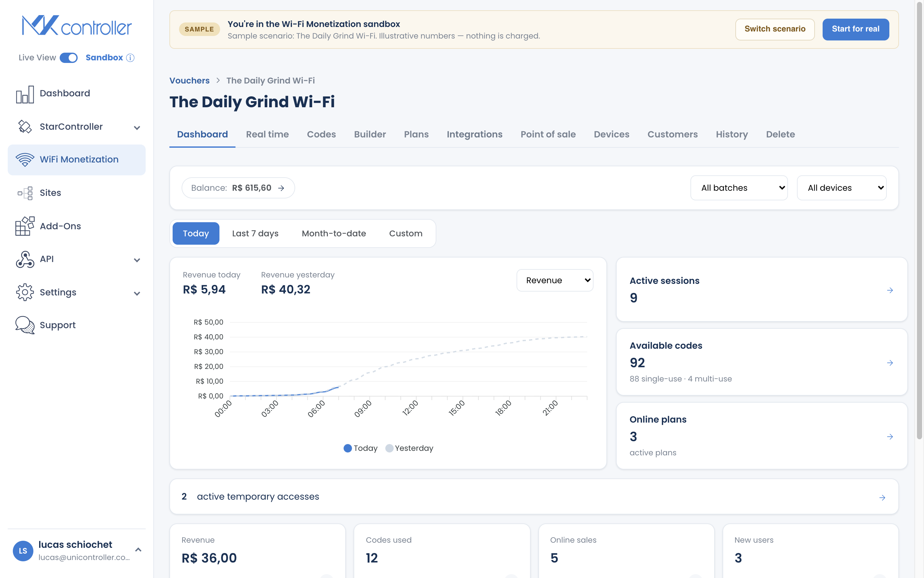Select the Custom date range
This screenshot has width=924, height=578.
coord(406,233)
